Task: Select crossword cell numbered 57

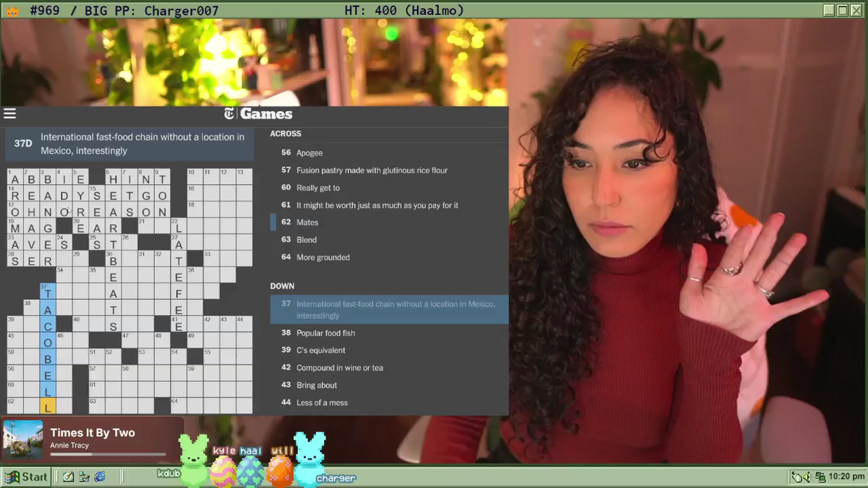Action: coord(96,373)
